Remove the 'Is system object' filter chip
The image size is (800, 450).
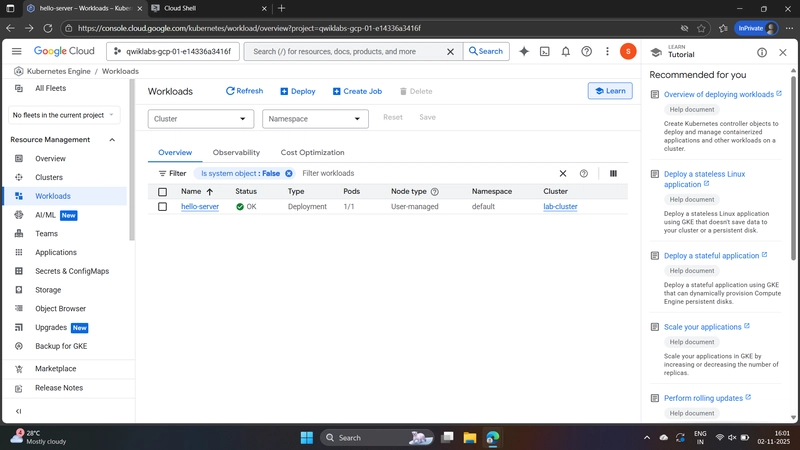[289, 173]
